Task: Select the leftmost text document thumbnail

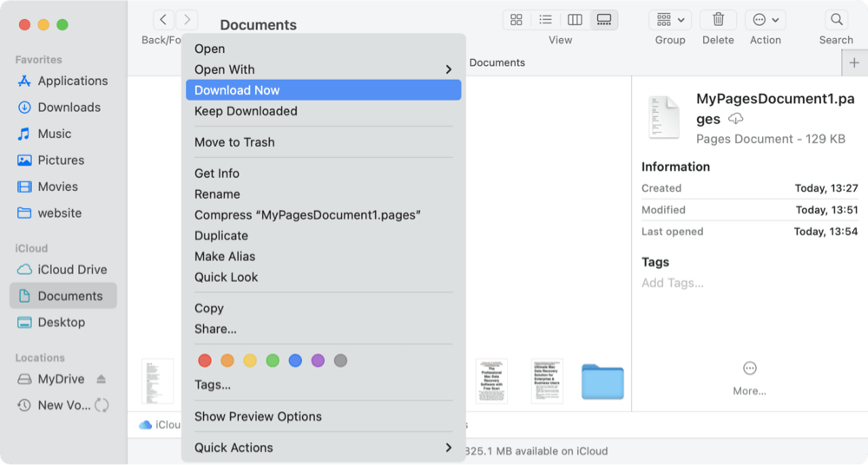Action: pos(158,382)
